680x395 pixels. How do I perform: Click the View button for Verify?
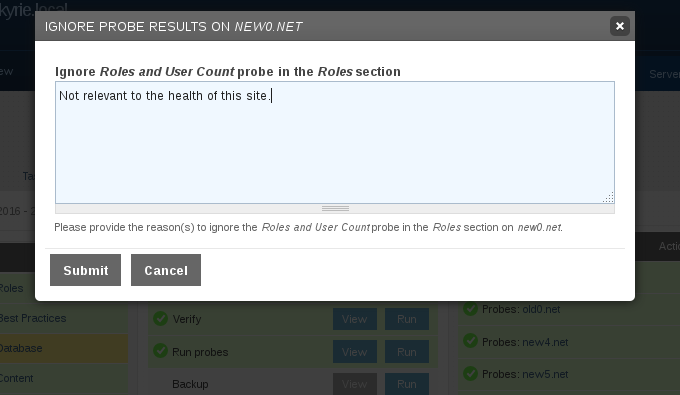355,319
